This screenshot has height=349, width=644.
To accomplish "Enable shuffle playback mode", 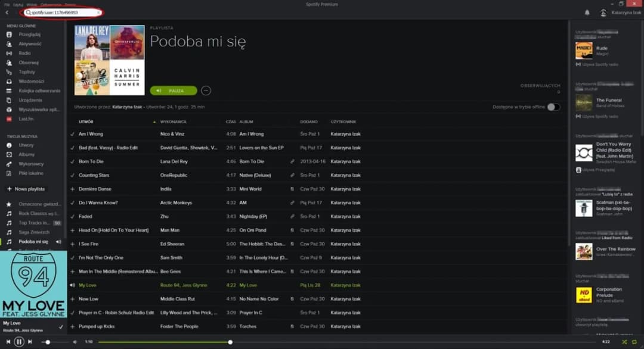I will point(624,342).
